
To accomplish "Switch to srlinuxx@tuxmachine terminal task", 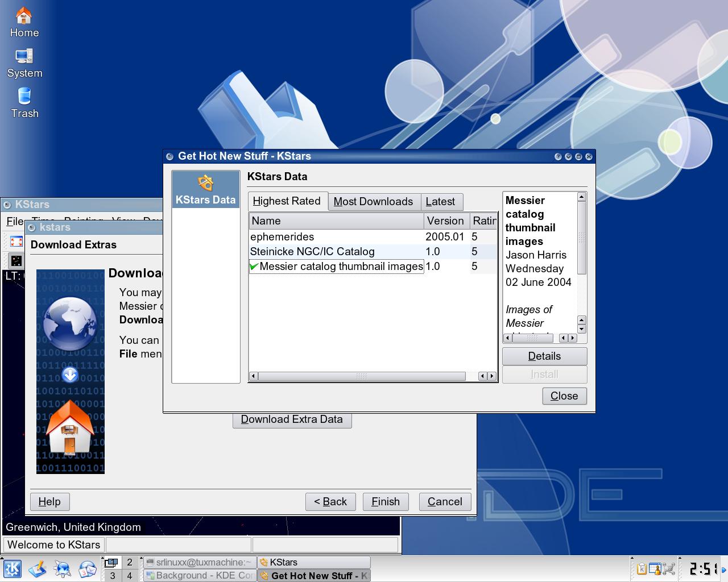I will pyautogui.click(x=200, y=562).
